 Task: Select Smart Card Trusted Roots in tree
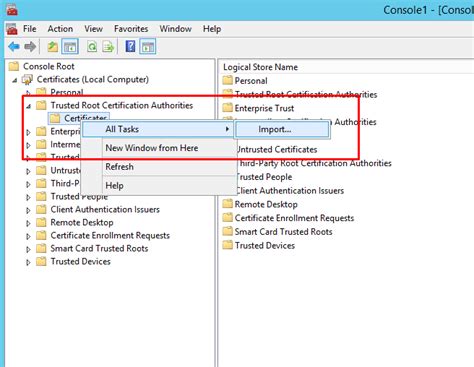tap(99, 248)
